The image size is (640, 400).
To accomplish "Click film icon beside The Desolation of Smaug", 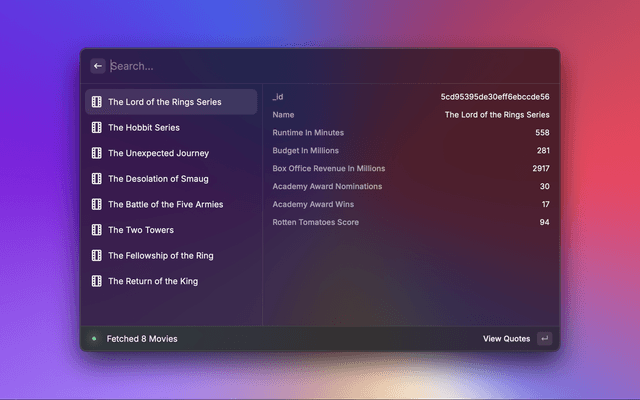I will pos(97,179).
